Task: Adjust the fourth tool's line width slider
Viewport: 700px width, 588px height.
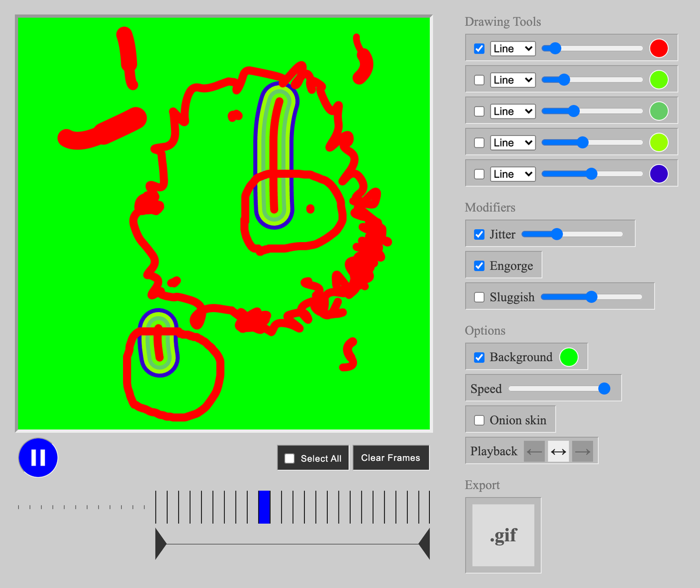Action: 592,142
